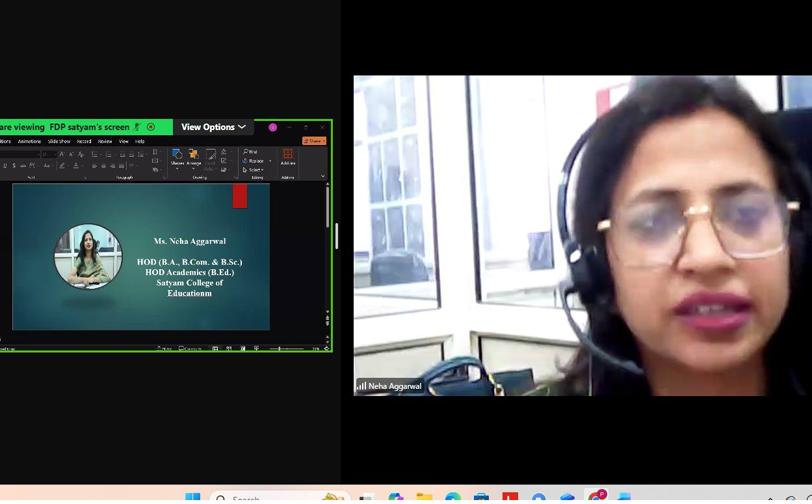Click the Neha Aggarwal participant name label
This screenshot has width=812, height=504.
pyautogui.click(x=394, y=386)
